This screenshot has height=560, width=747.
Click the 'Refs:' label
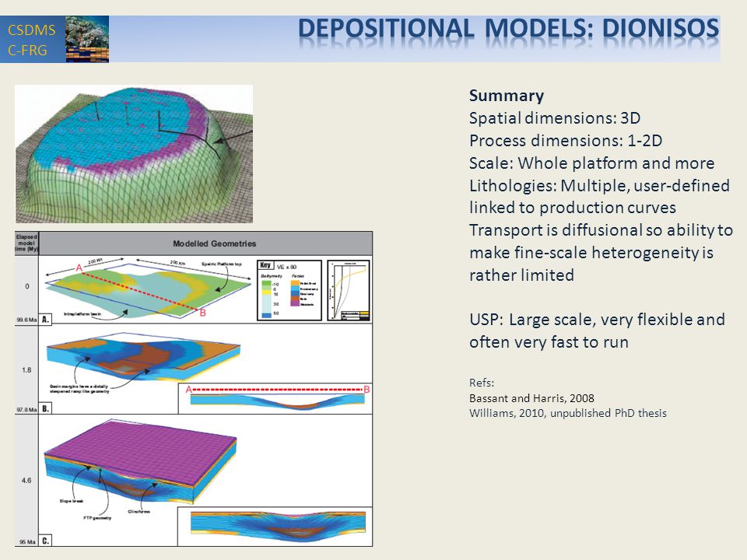coord(482,383)
